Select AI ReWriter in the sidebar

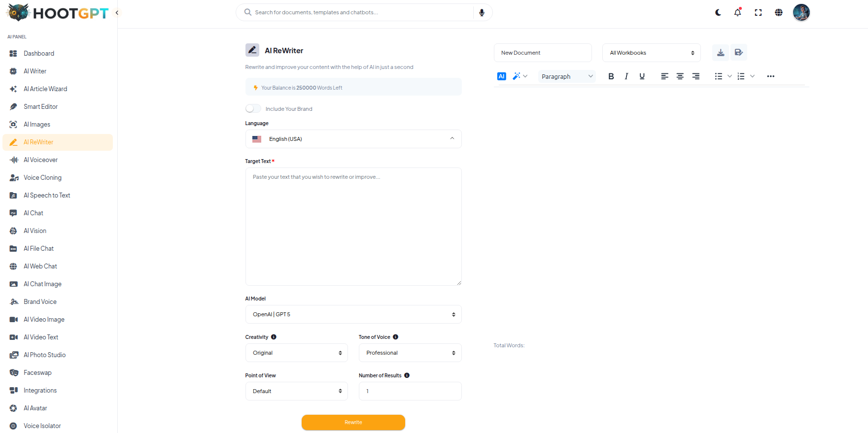(x=58, y=142)
